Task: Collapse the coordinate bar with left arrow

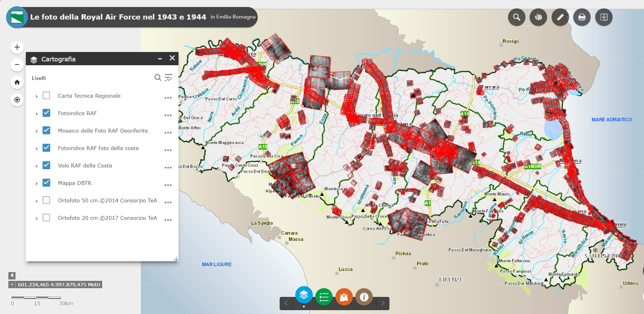Action: (x=12, y=276)
